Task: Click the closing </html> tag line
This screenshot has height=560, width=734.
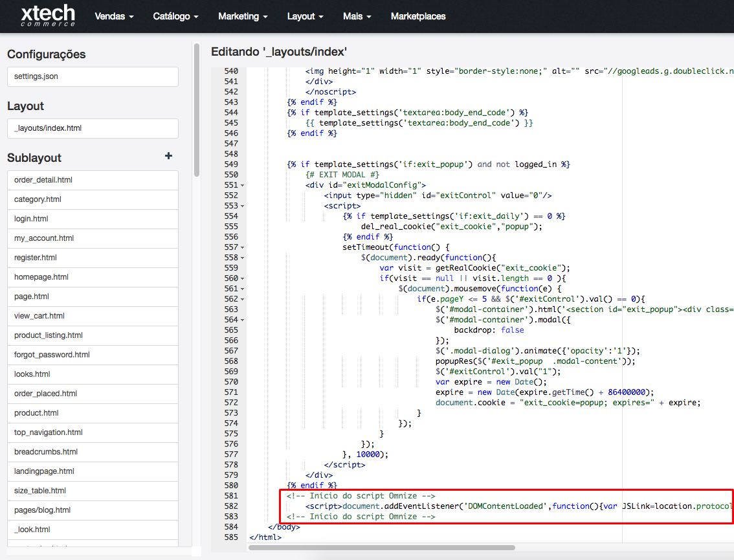Action: (x=265, y=537)
